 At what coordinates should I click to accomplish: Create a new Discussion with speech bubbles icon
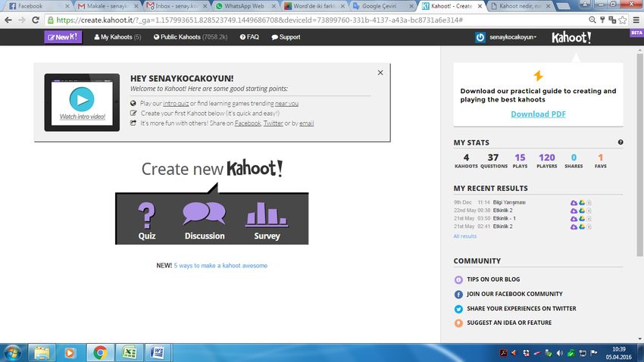[x=204, y=221]
